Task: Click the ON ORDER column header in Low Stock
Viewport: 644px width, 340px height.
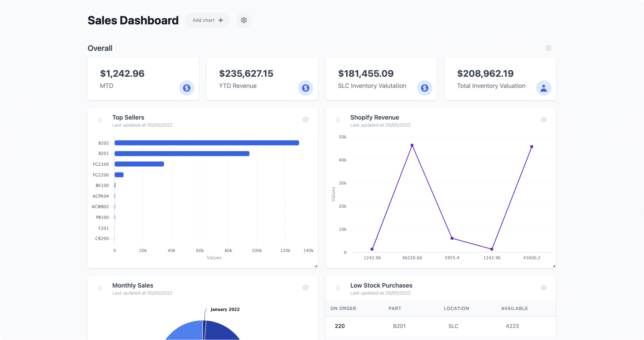Action: tap(343, 308)
